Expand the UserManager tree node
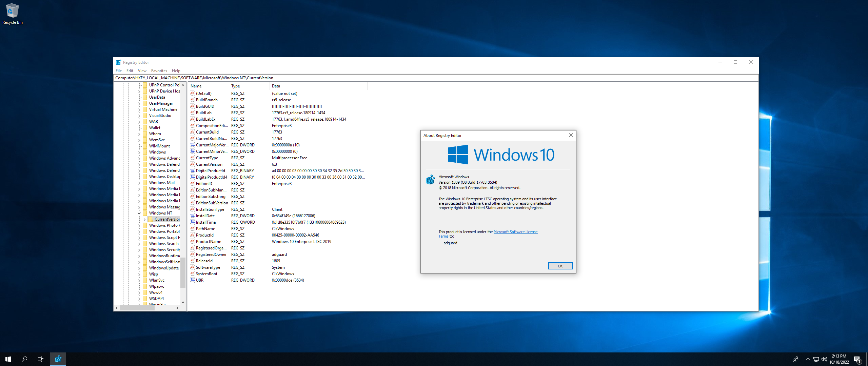This screenshot has height=366, width=868. tap(139, 103)
